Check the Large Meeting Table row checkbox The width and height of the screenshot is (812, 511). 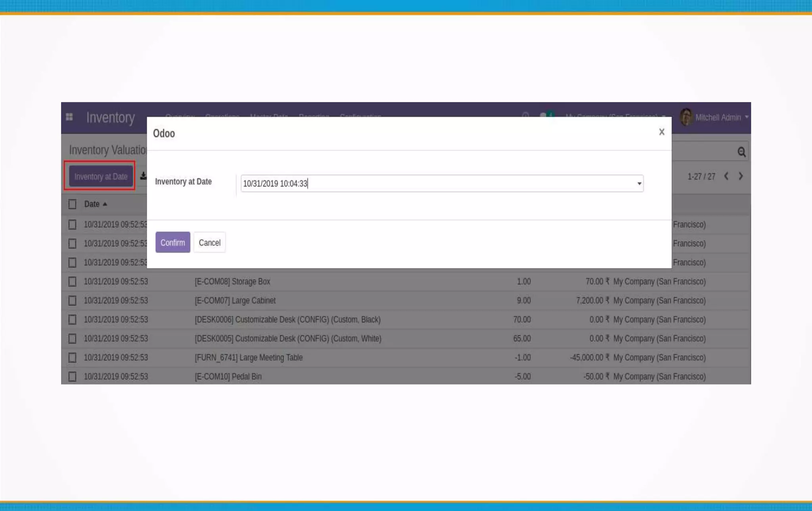[72, 358]
